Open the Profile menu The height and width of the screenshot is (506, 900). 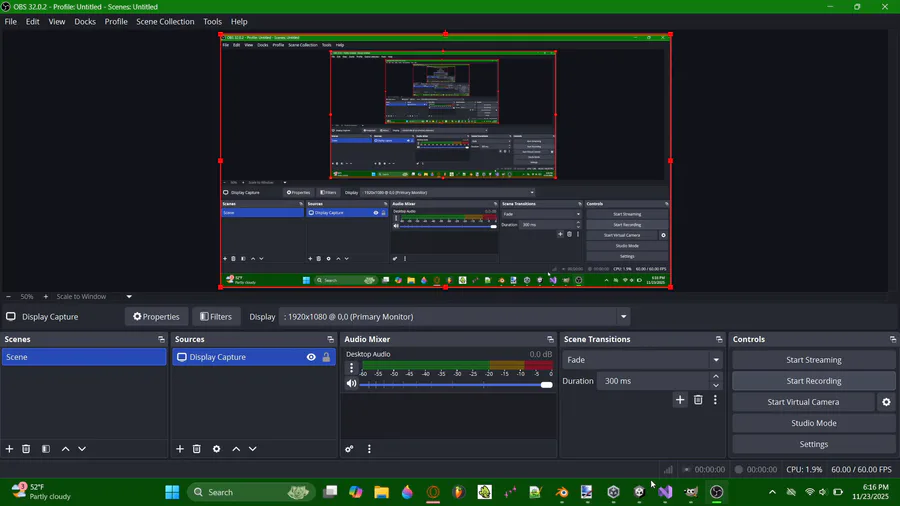[x=115, y=21]
